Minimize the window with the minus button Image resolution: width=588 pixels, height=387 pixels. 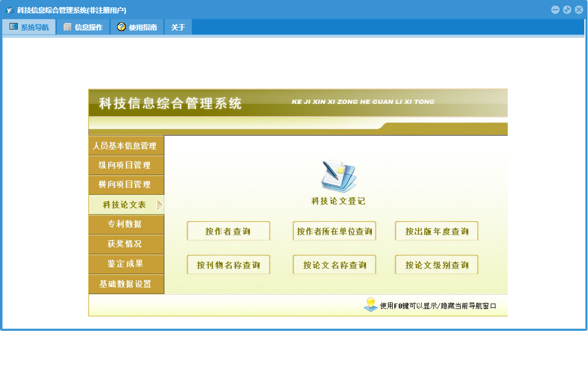tap(555, 10)
